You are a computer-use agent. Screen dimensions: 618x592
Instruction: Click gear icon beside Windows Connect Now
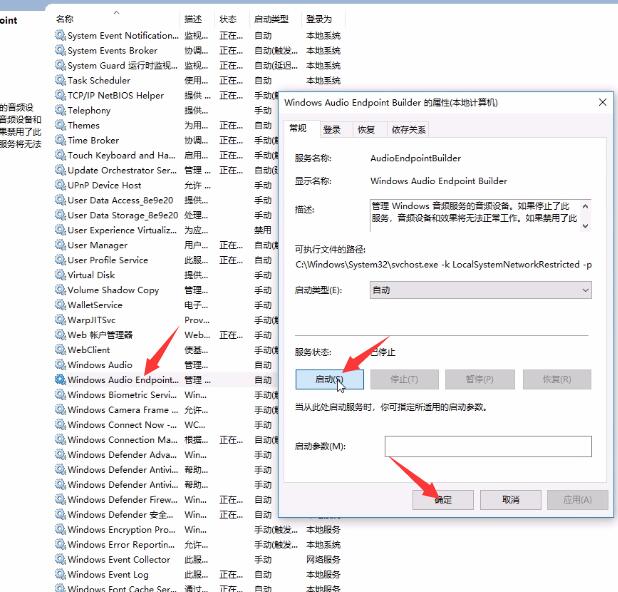click(60, 425)
